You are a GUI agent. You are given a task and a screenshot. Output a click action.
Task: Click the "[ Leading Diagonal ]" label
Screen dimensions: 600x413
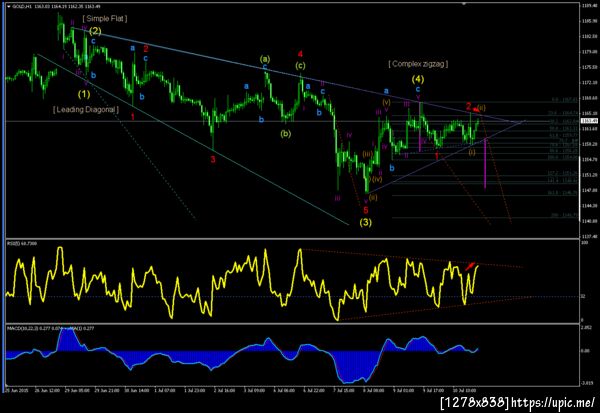pos(86,109)
